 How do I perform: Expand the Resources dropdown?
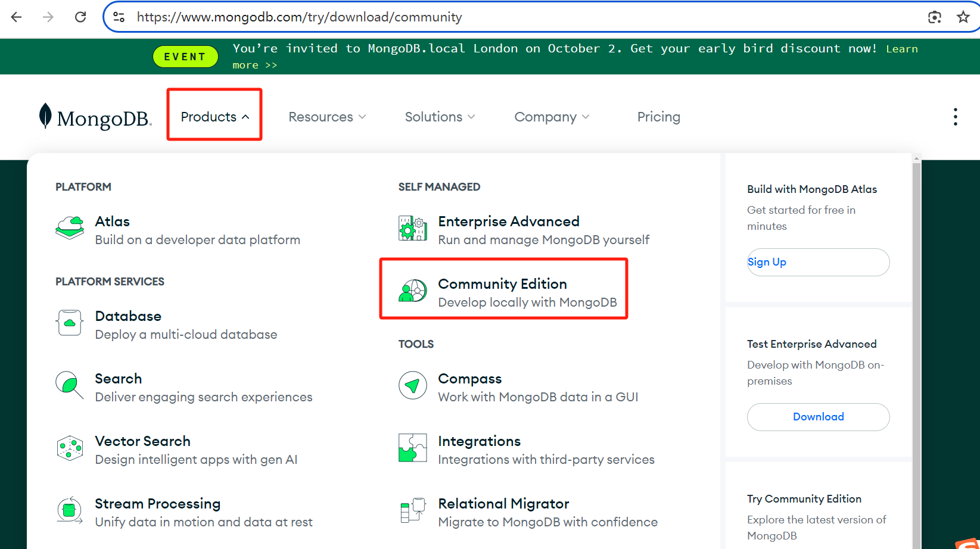[x=327, y=117]
